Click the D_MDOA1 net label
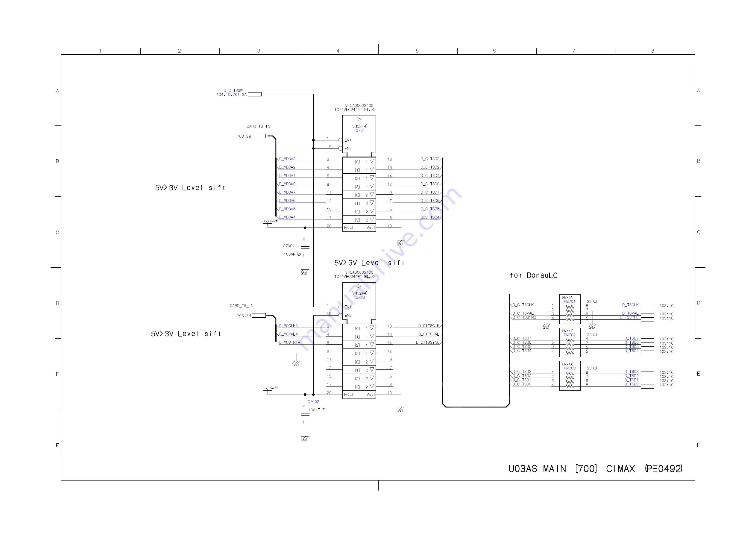756x535 pixels. [287, 175]
